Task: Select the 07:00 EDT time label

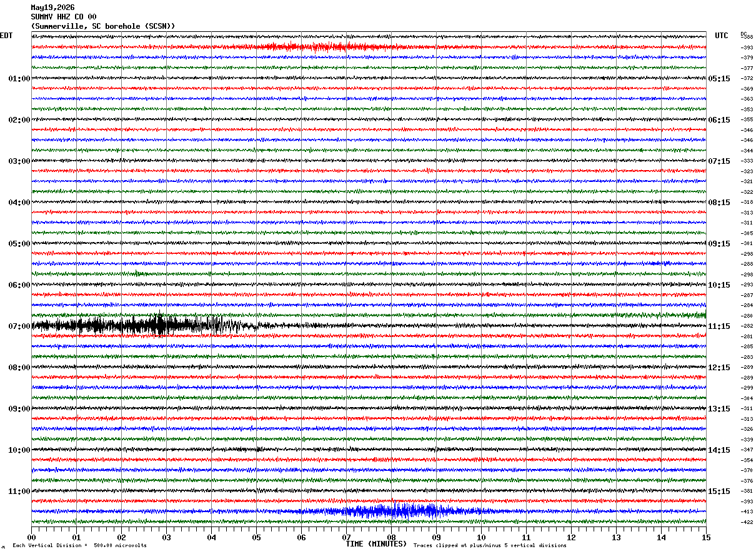Action: click(19, 326)
